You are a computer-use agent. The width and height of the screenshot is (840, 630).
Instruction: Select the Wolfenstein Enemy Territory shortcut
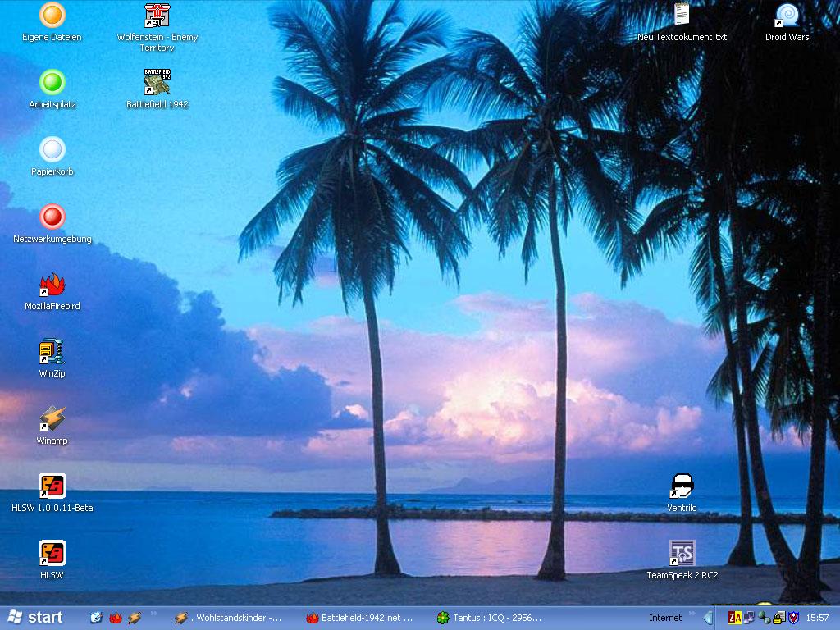tap(157, 16)
